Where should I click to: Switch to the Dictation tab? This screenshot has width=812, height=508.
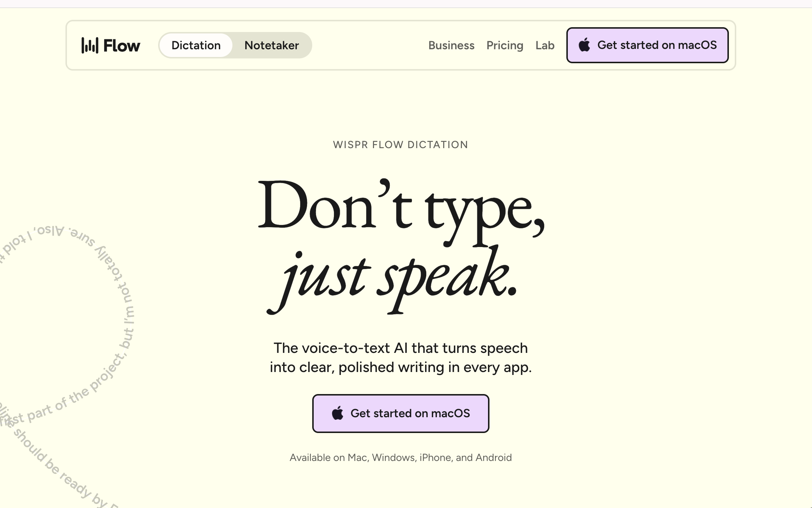coord(196,45)
